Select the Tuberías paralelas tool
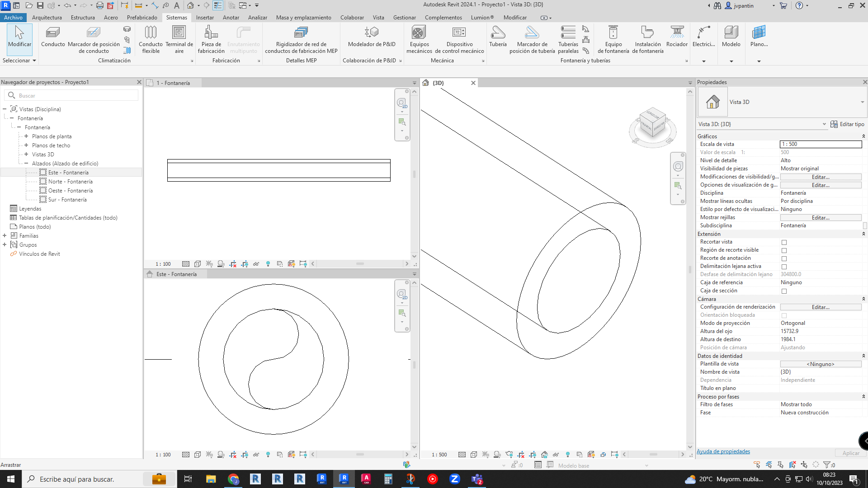This screenshot has height=488, width=868. 568,40
